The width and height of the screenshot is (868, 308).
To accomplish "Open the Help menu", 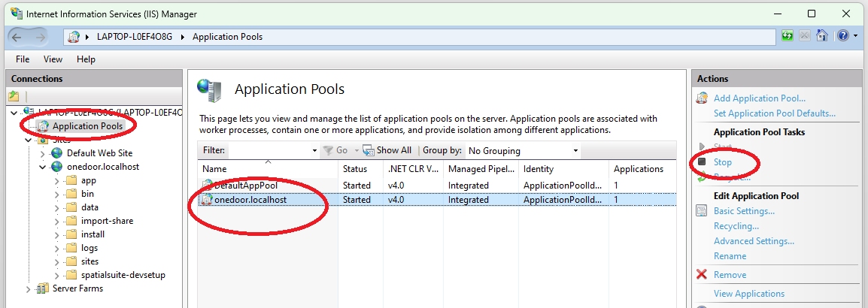I will (x=86, y=59).
